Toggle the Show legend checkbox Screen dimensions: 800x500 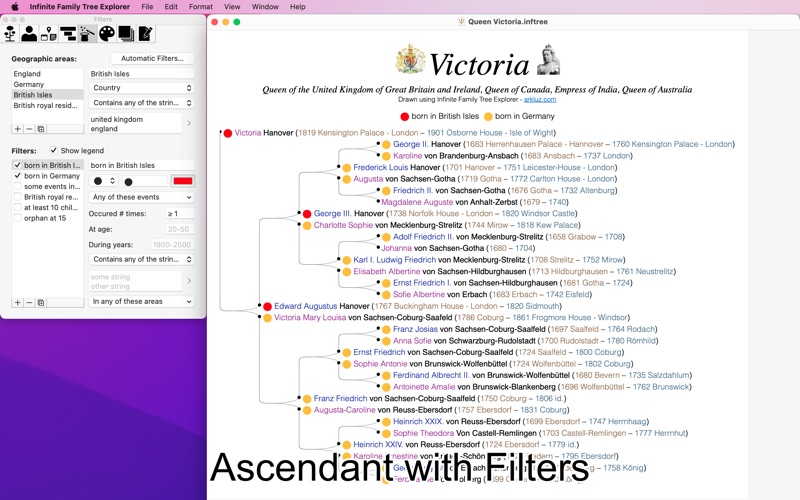click(54, 150)
